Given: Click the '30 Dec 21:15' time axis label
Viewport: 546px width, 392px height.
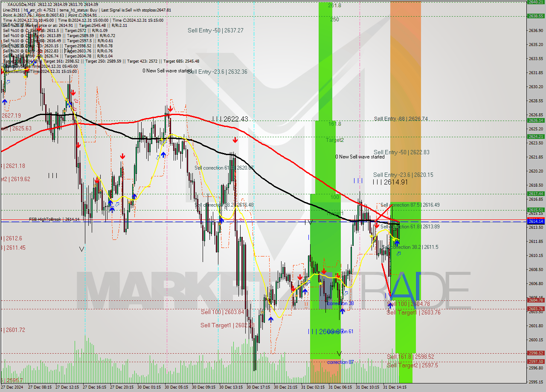Looking at the screenshot, I should 285,387.
